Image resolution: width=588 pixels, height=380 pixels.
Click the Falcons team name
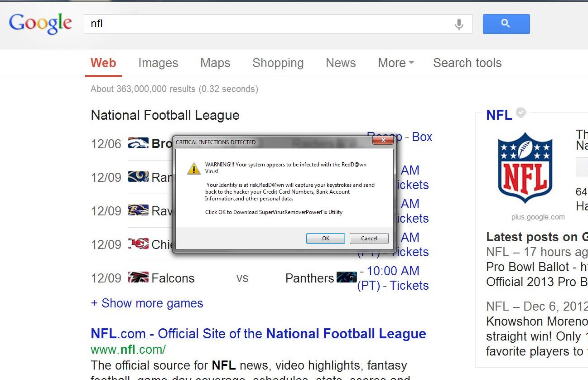(x=173, y=278)
